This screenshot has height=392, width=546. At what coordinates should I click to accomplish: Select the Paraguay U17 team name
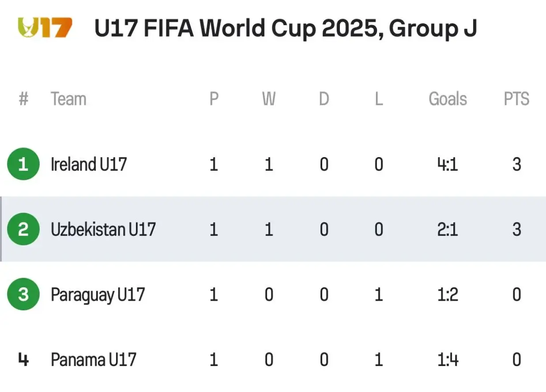pyautogui.click(x=98, y=294)
